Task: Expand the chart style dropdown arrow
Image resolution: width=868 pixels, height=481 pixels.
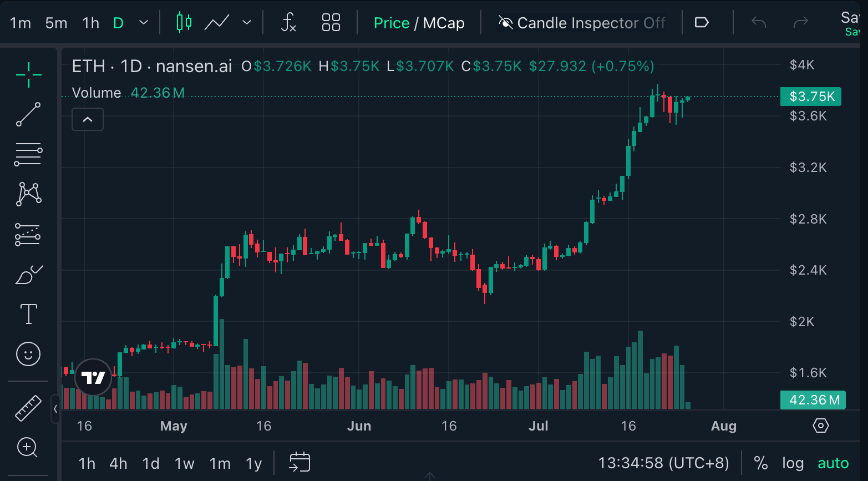Action: [x=247, y=23]
